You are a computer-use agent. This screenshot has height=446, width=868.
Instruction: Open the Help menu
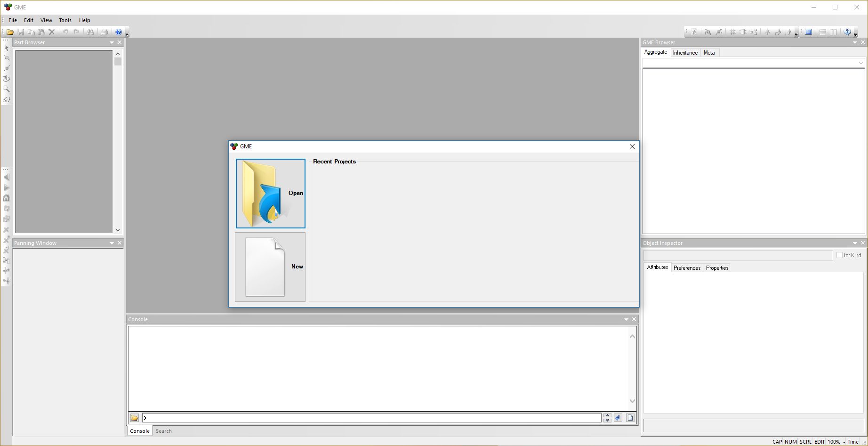[x=85, y=20]
